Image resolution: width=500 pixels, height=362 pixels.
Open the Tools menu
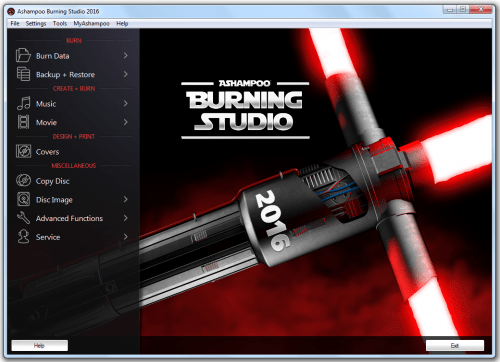60,23
